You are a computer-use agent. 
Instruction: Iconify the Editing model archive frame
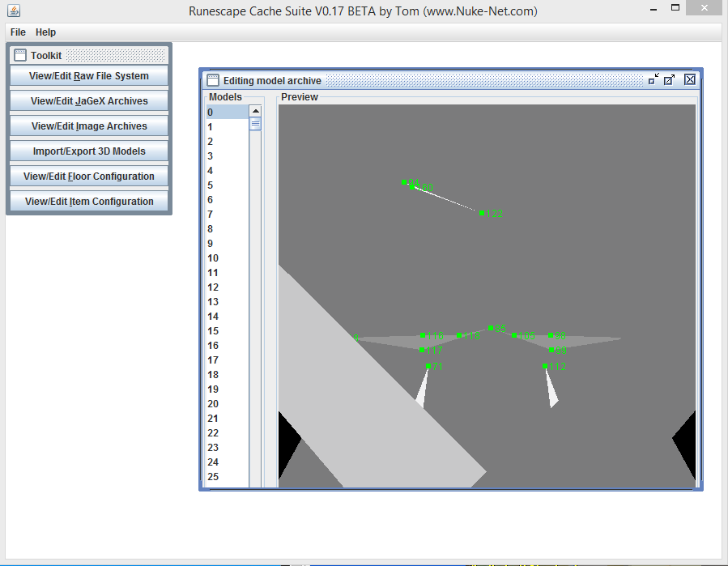click(x=653, y=79)
